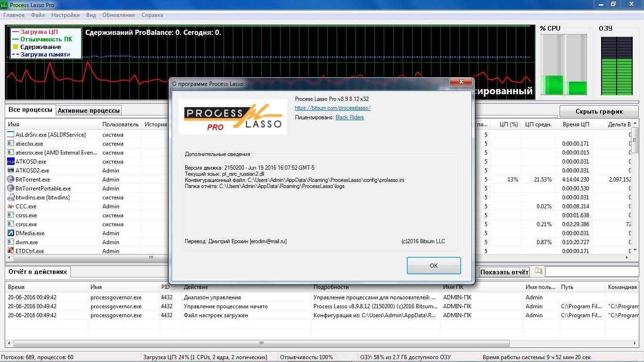Viewport: 644px width, 362px height.
Task: Select the Диапазон управления log entry
Action: click(x=322, y=297)
